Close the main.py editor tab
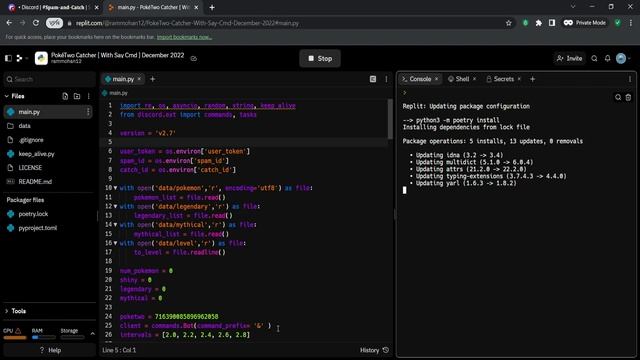 (139, 79)
